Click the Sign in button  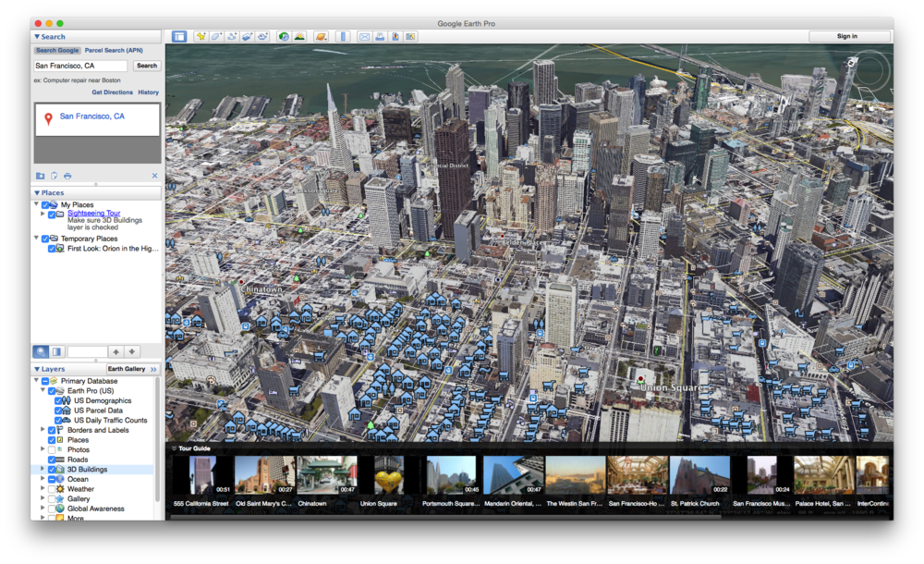[x=847, y=37]
